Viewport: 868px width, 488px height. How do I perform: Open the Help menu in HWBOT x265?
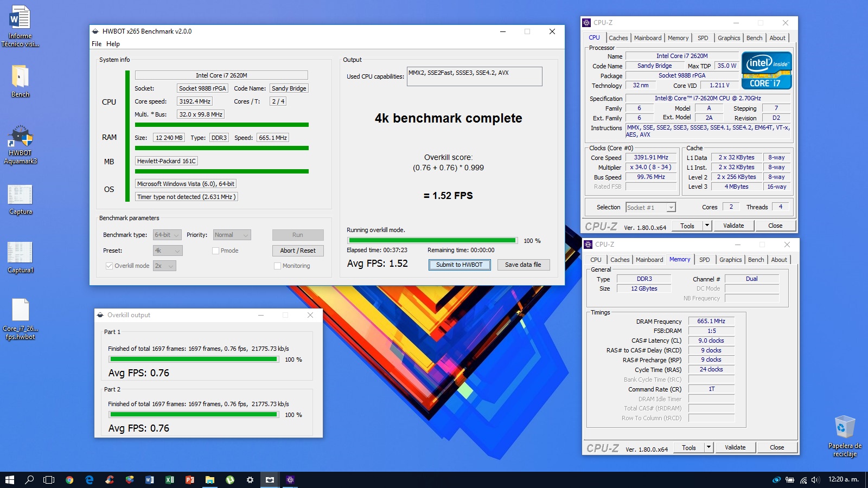pos(113,44)
